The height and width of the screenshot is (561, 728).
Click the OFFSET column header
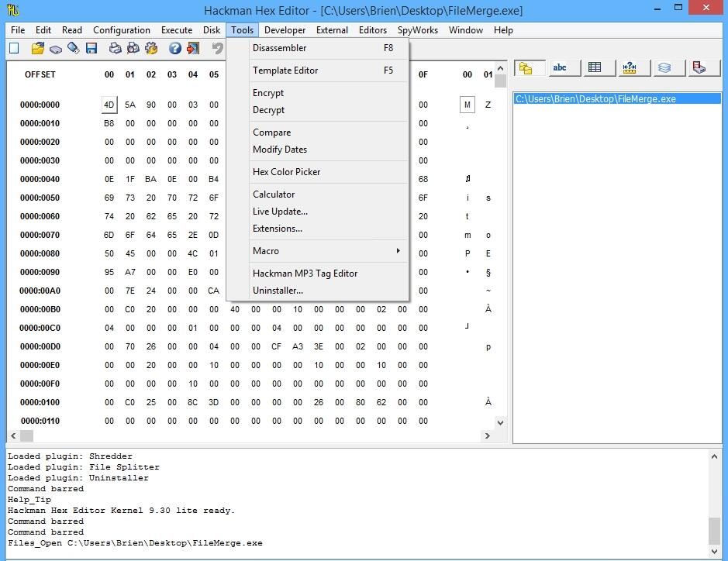click(x=40, y=74)
